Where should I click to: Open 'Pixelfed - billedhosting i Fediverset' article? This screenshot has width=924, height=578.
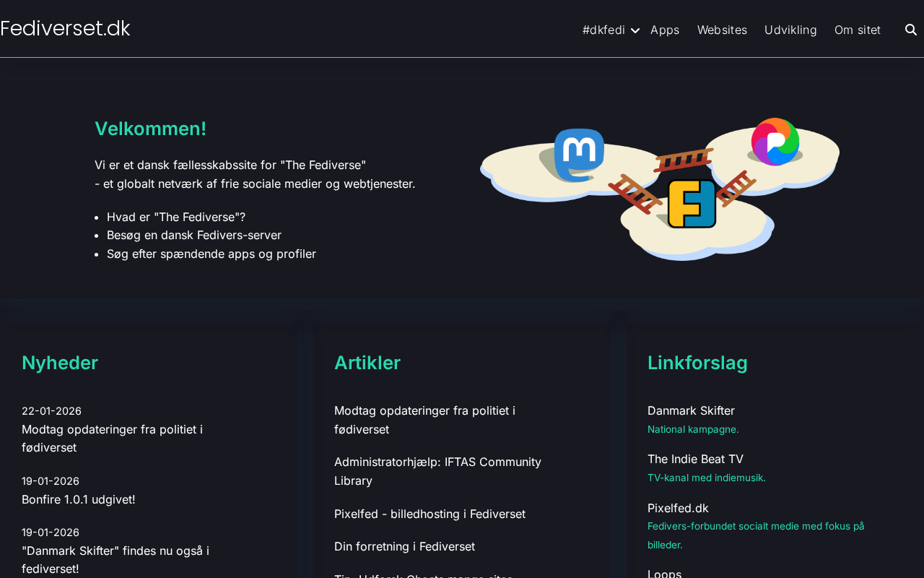click(x=430, y=514)
